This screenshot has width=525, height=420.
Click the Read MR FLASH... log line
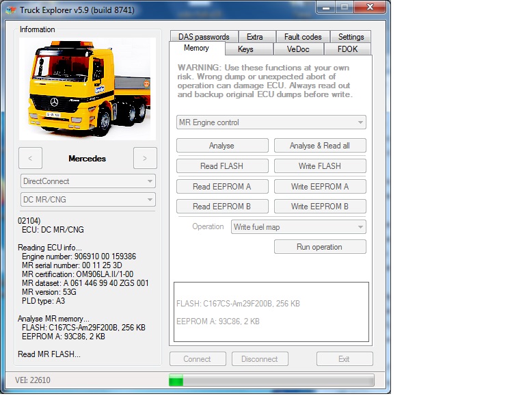(49, 354)
